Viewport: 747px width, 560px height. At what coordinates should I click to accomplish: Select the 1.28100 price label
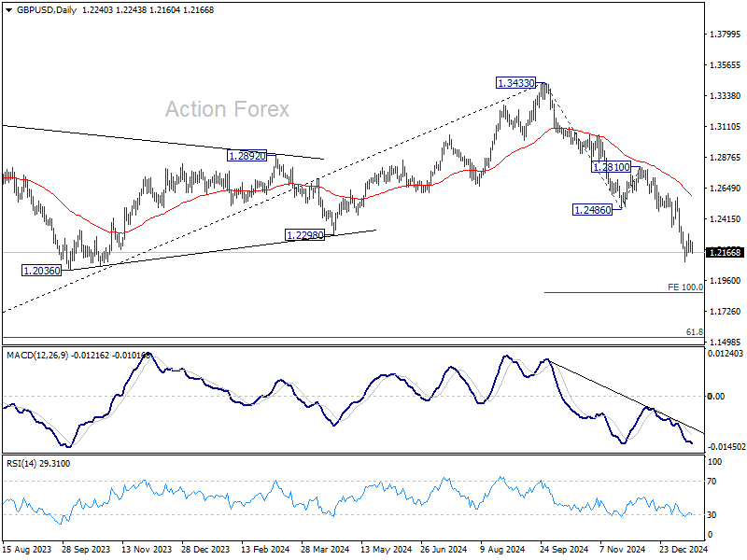click(612, 167)
